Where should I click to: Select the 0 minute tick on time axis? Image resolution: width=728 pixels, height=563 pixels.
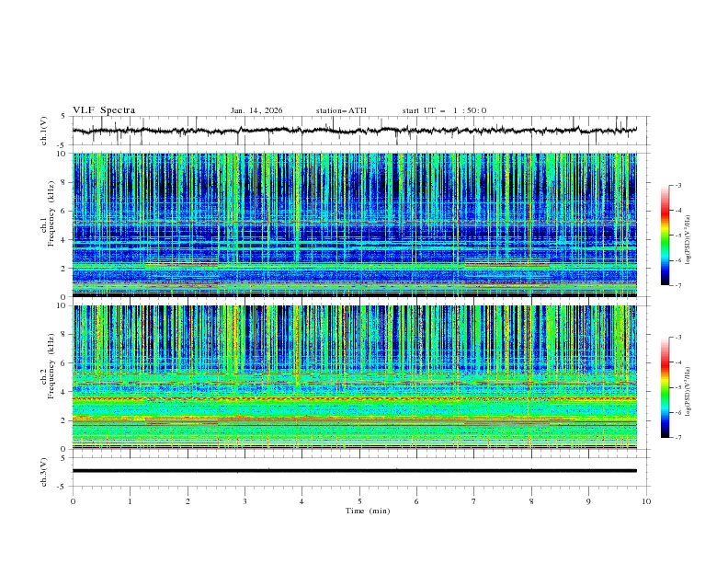tap(73, 501)
